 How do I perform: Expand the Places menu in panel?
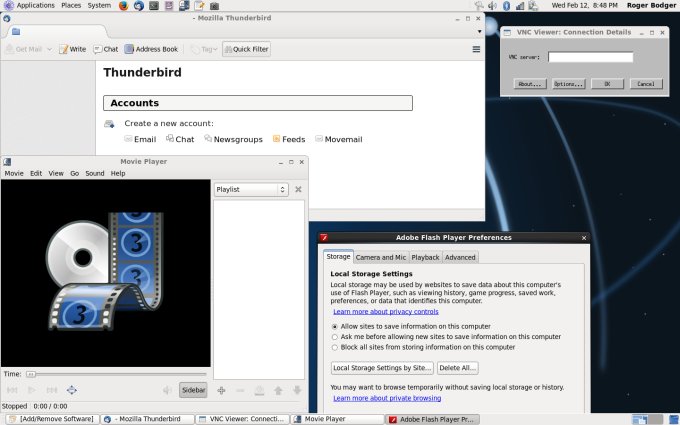tap(71, 6)
